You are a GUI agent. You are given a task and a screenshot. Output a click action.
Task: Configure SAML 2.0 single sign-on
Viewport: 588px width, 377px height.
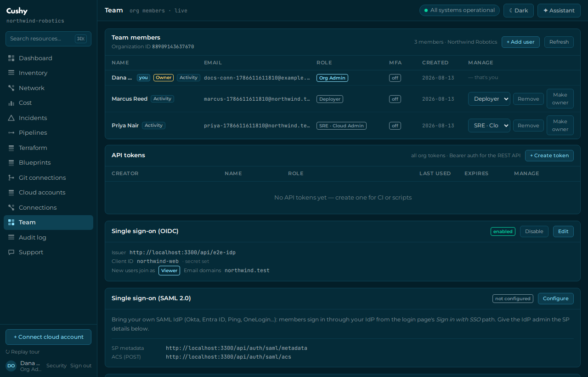[556, 298]
